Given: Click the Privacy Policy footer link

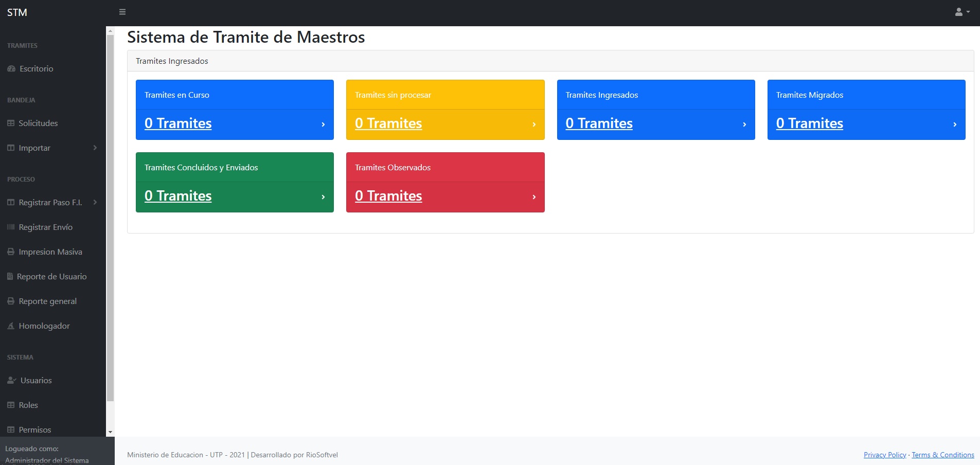Looking at the screenshot, I should 884,455.
